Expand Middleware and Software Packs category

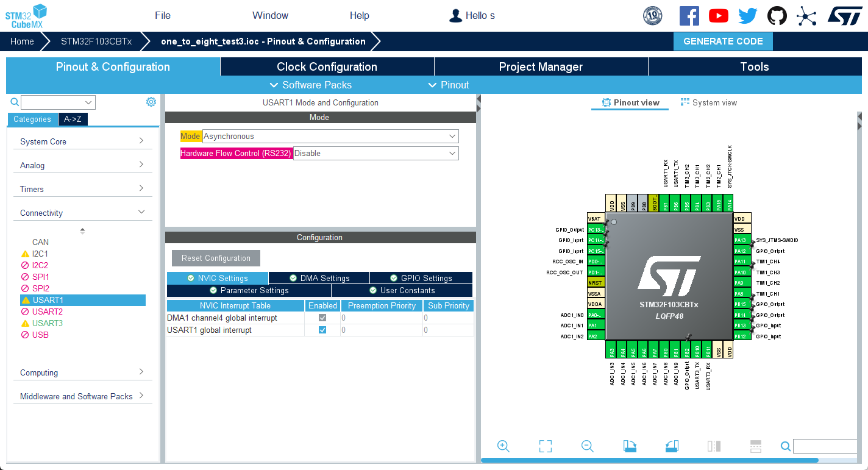click(83, 396)
